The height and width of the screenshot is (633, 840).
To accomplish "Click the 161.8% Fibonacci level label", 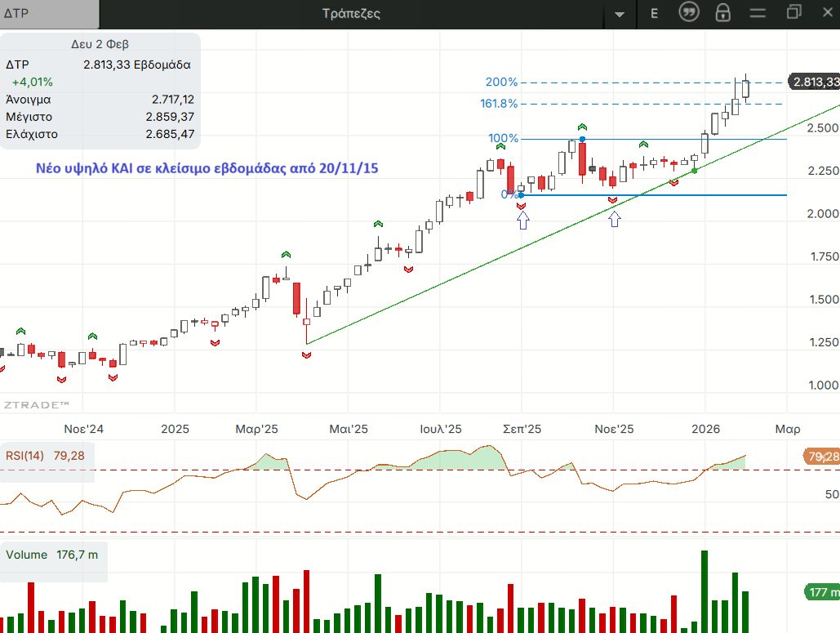I will pyautogui.click(x=497, y=104).
